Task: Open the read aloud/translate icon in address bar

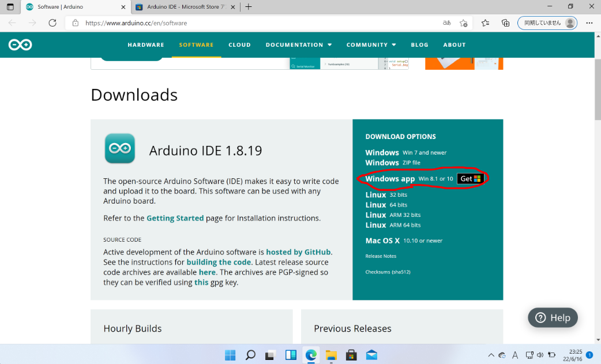Action: point(446,23)
